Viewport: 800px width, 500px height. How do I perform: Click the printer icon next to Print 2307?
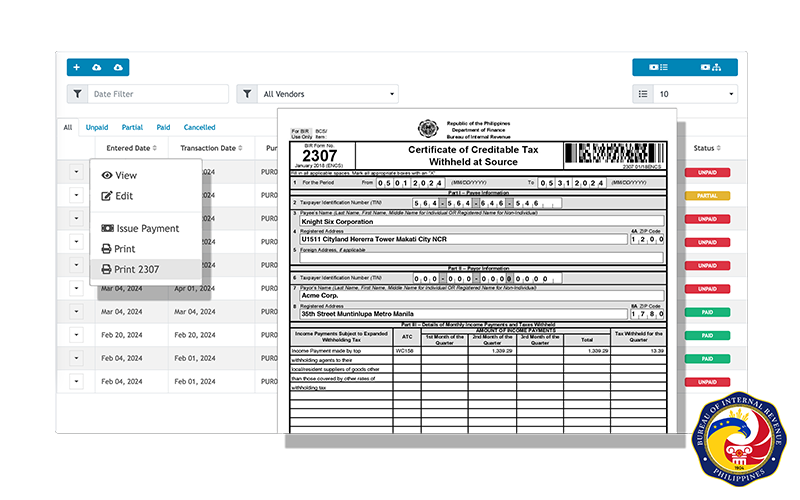click(x=106, y=269)
